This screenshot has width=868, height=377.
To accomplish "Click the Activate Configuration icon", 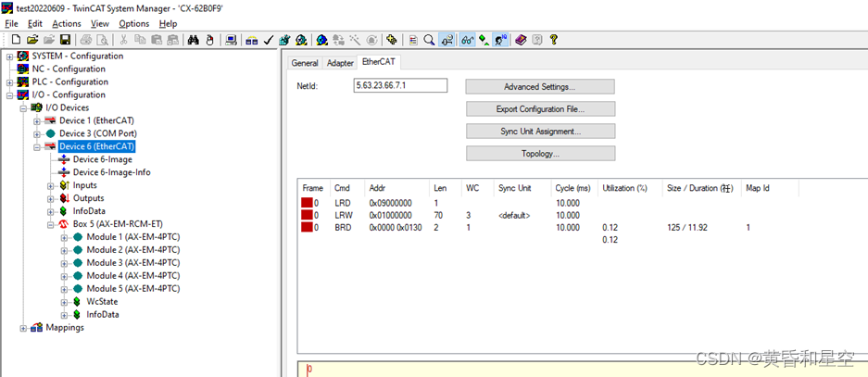I will pos(283,40).
